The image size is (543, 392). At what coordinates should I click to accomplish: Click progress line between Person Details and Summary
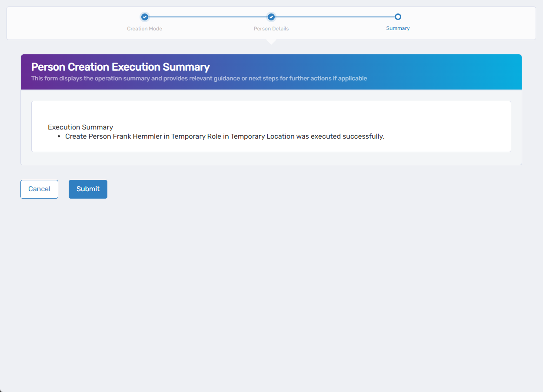[335, 17]
